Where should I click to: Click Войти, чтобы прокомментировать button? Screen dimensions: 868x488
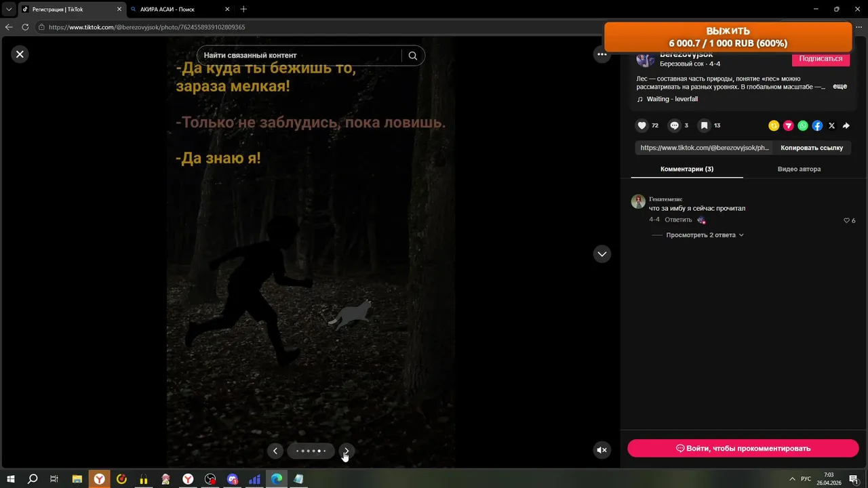pyautogui.click(x=743, y=448)
